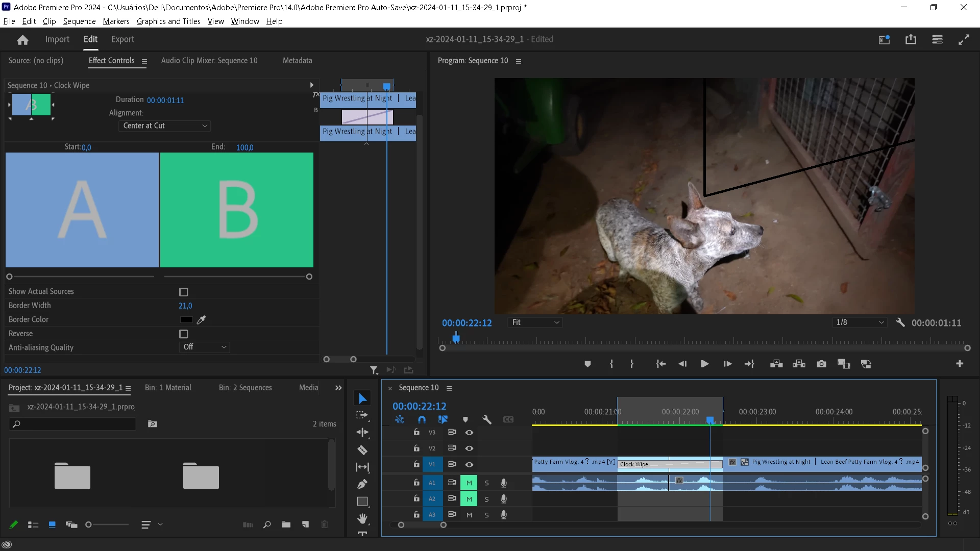Select the Razor tool

(x=362, y=450)
